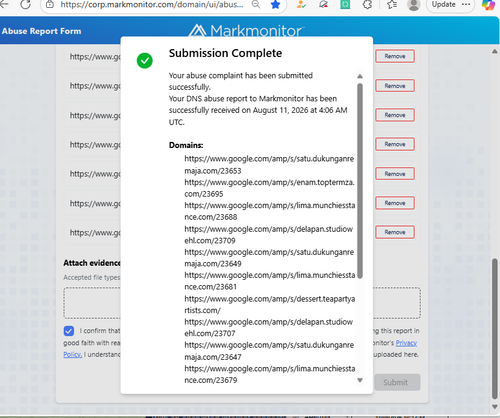Click the page scrollbar up arrow
500x418 pixels.
click(x=495, y=52)
